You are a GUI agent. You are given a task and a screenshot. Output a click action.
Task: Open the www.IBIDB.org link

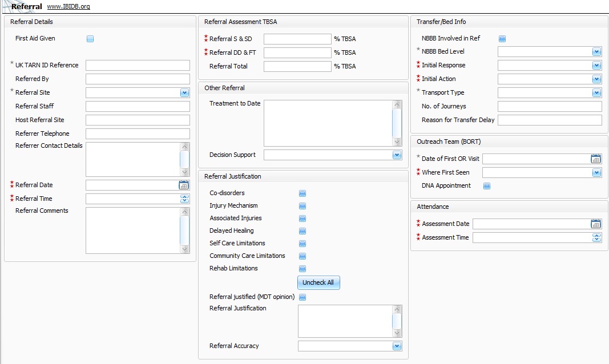(x=68, y=7)
